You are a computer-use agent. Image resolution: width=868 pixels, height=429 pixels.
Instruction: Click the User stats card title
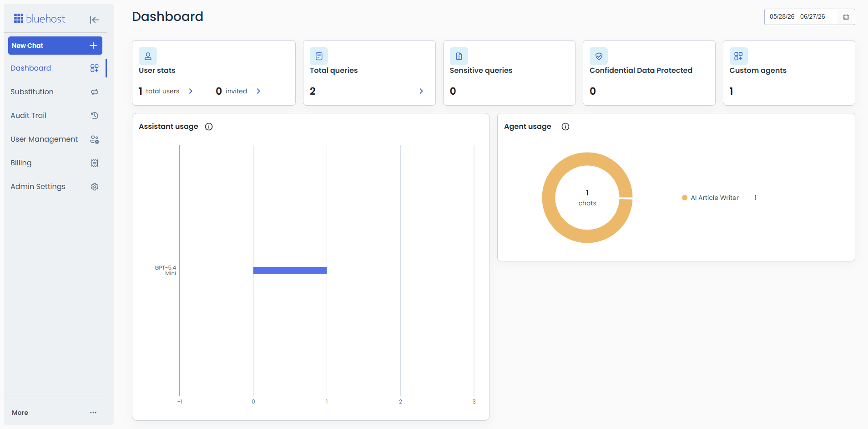157,70
